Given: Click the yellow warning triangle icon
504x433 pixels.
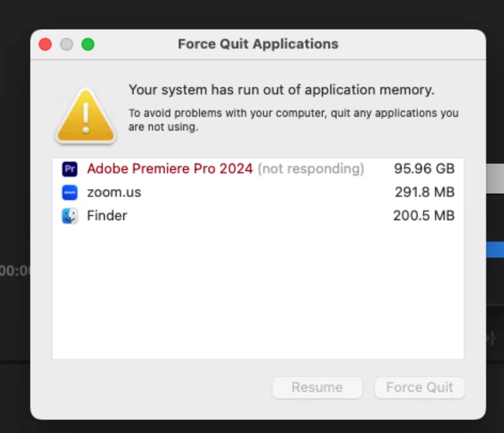Looking at the screenshot, I should pos(86,116).
